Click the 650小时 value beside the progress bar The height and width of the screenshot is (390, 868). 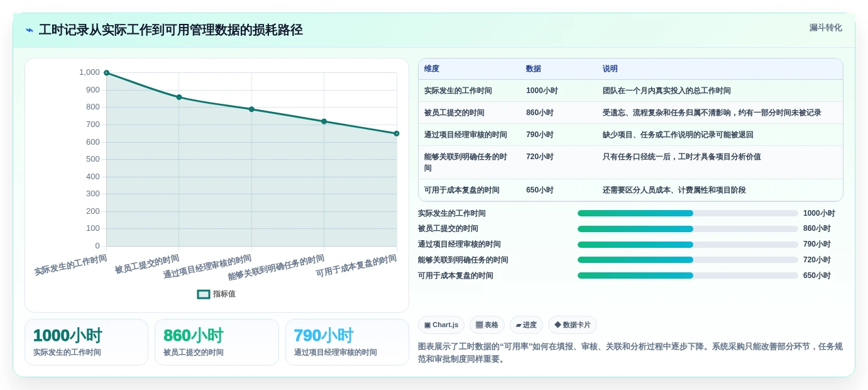pyautogui.click(x=817, y=276)
